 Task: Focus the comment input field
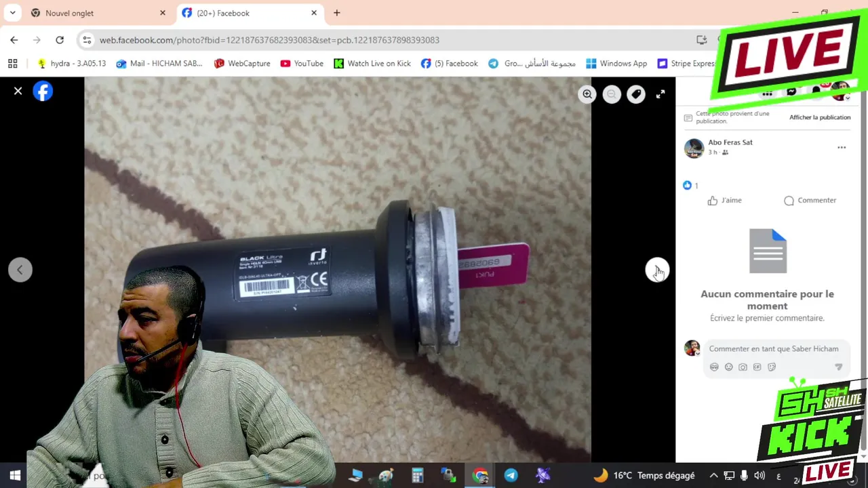[x=774, y=348]
